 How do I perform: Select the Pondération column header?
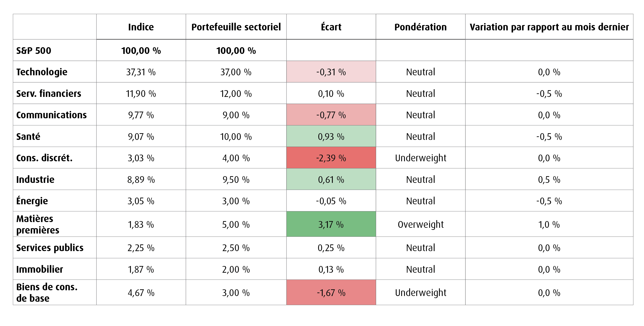pyautogui.click(x=421, y=27)
